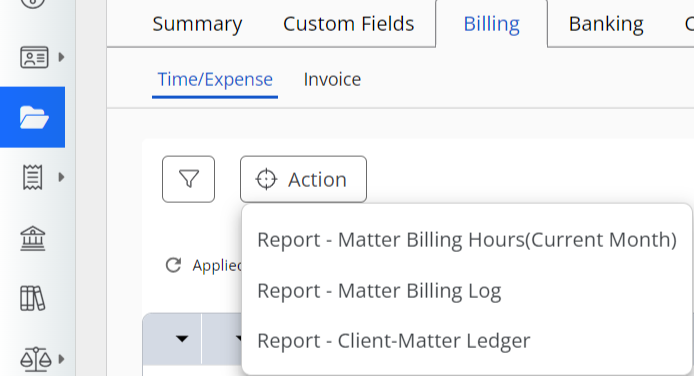Expand the scales icon submenu arrow
694x376 pixels.
click(62, 359)
